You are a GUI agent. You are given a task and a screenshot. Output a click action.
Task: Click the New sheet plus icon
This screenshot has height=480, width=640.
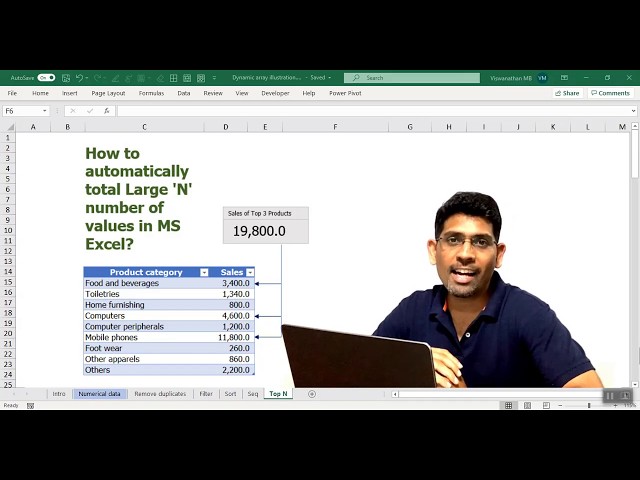tap(312, 394)
